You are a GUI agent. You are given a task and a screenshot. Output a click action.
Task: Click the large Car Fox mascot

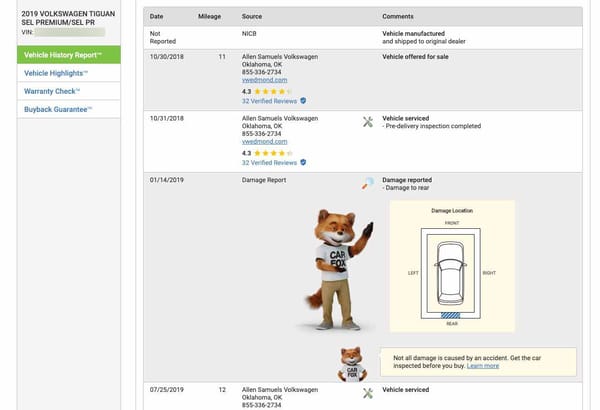338,270
